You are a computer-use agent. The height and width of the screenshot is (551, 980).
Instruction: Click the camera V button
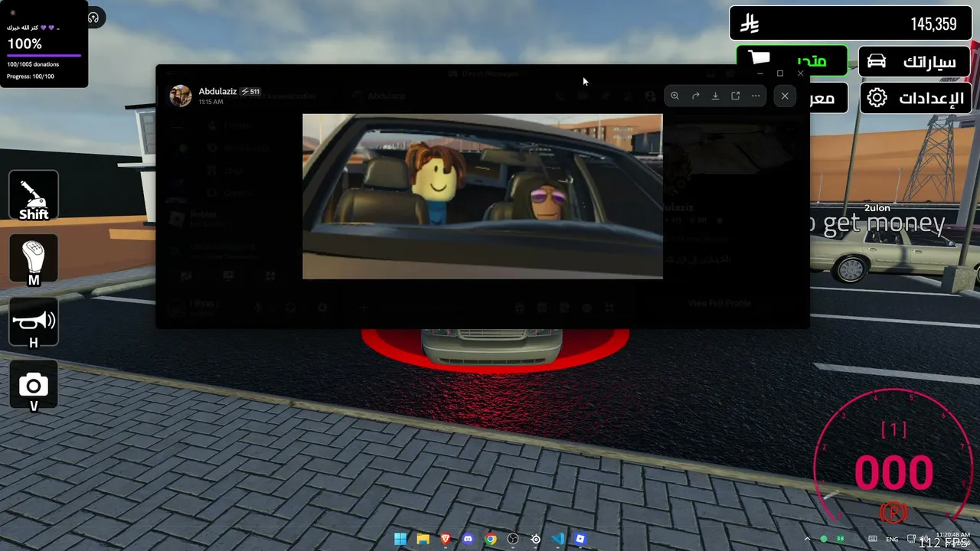coord(34,387)
